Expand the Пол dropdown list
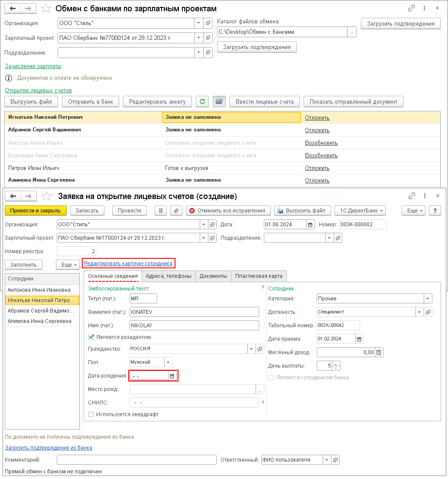 tap(169, 362)
